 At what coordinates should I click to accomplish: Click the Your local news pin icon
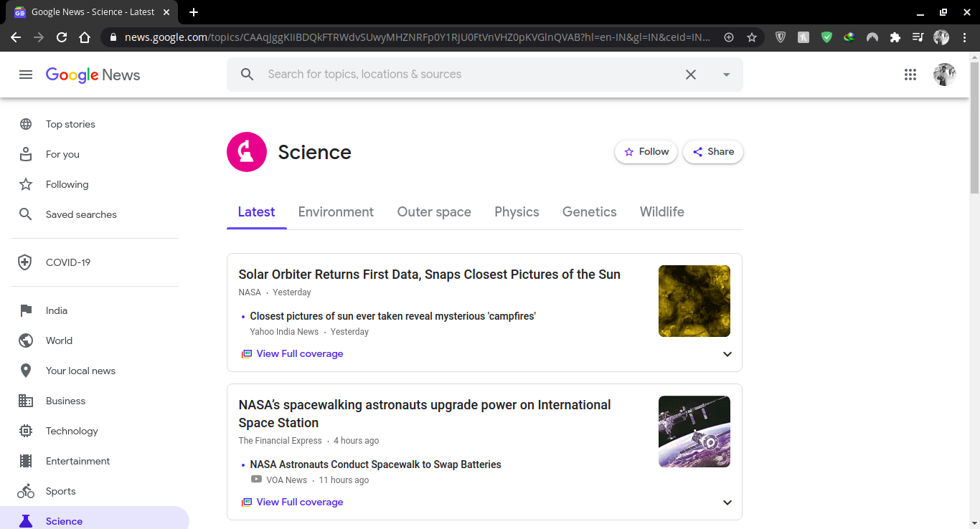point(26,371)
